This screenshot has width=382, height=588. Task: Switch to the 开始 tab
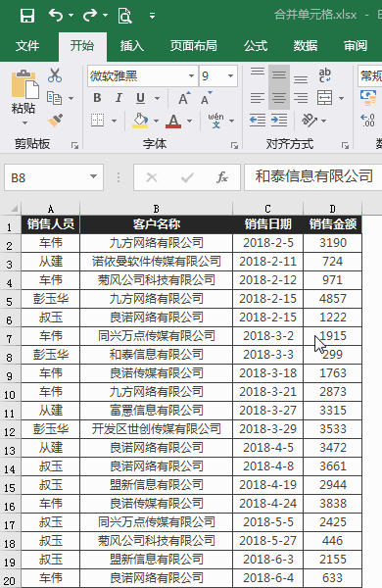coord(82,46)
